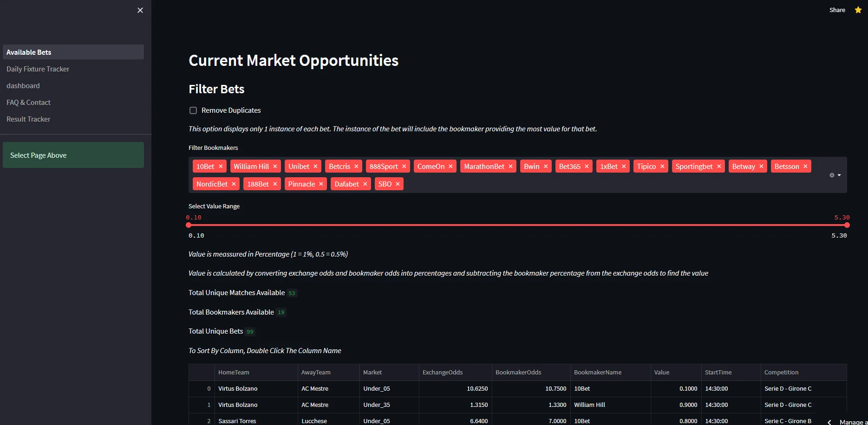The width and height of the screenshot is (868, 425).
Task: Open the Select Page Above selector
Action: coord(73,155)
